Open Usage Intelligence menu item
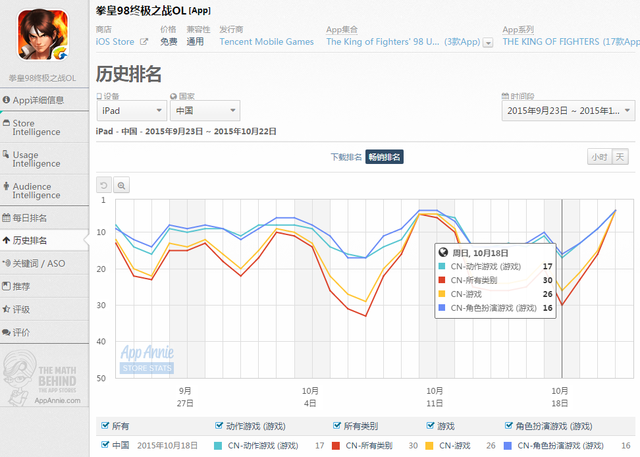This screenshot has width=640, height=457. coord(44,159)
